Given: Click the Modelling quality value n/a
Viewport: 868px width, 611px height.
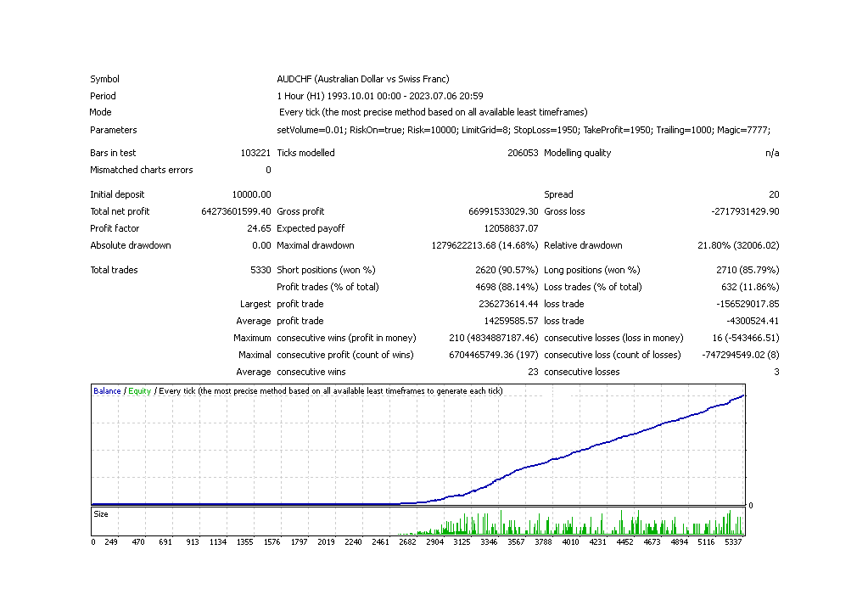Looking at the screenshot, I should (x=771, y=153).
